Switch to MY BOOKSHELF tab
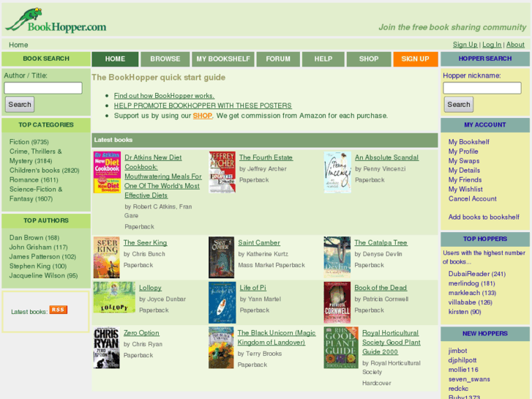 [x=223, y=59]
